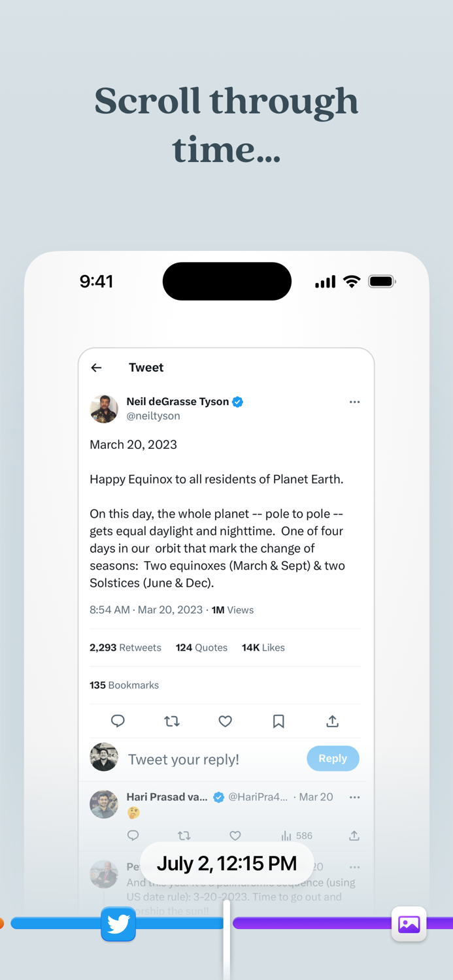View analytics icon showing 586 on Hari Prasad's reply
Screen dimensions: 453x980
294,836
